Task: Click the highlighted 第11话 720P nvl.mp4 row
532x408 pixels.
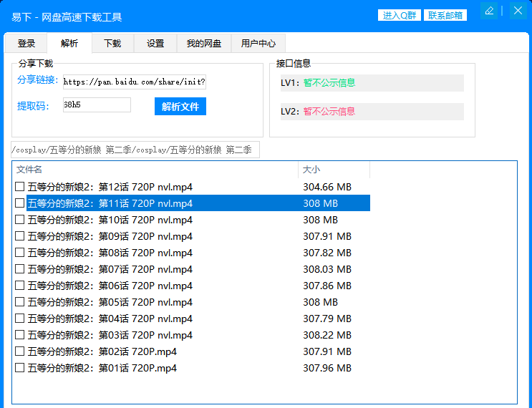Action: (x=198, y=203)
